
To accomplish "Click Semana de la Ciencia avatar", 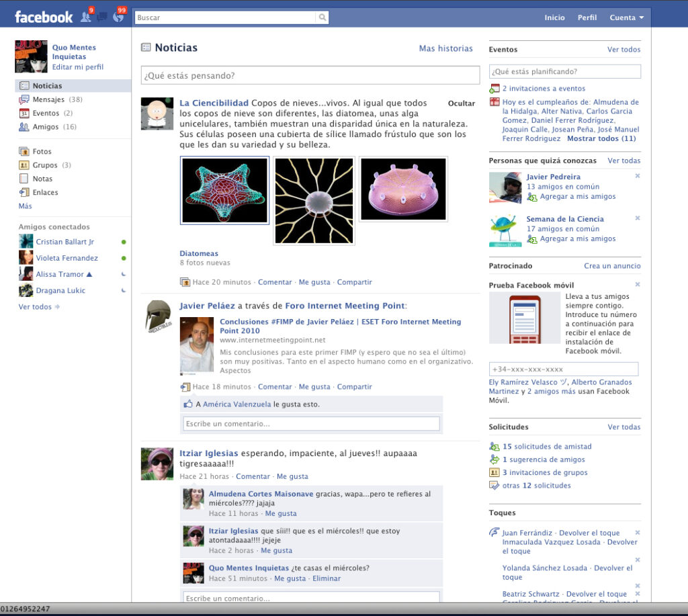I will (505, 230).
